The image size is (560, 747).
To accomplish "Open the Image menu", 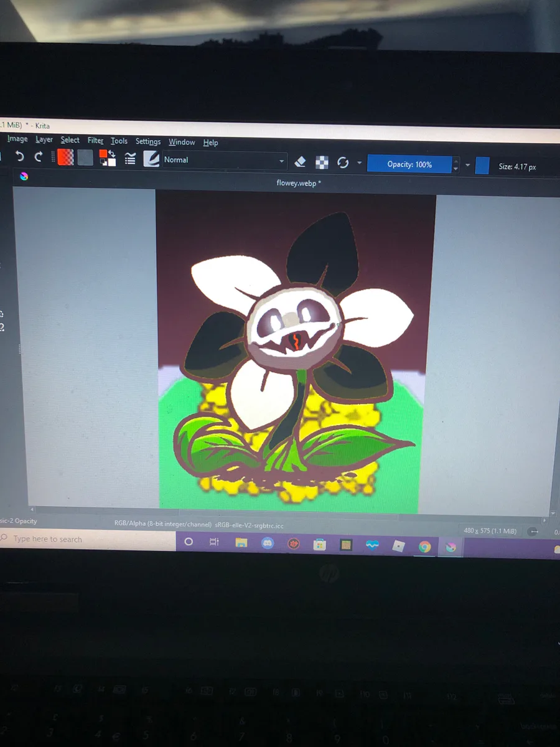I will 17,139.
